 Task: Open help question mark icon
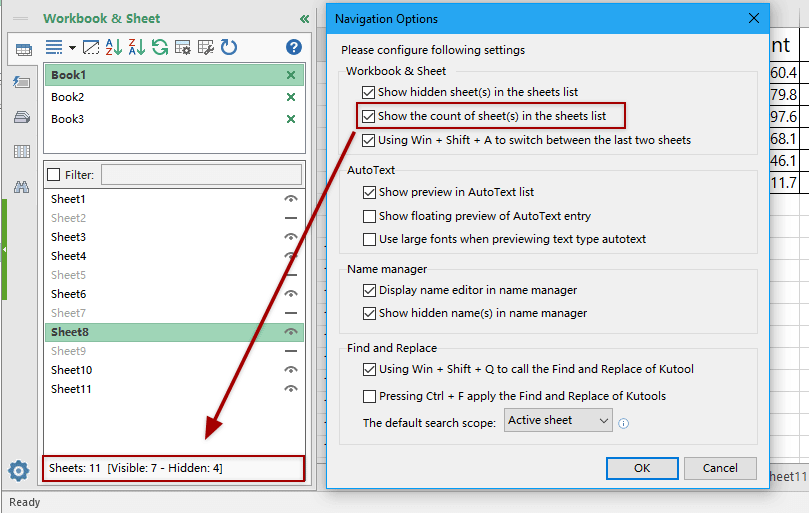tap(294, 47)
